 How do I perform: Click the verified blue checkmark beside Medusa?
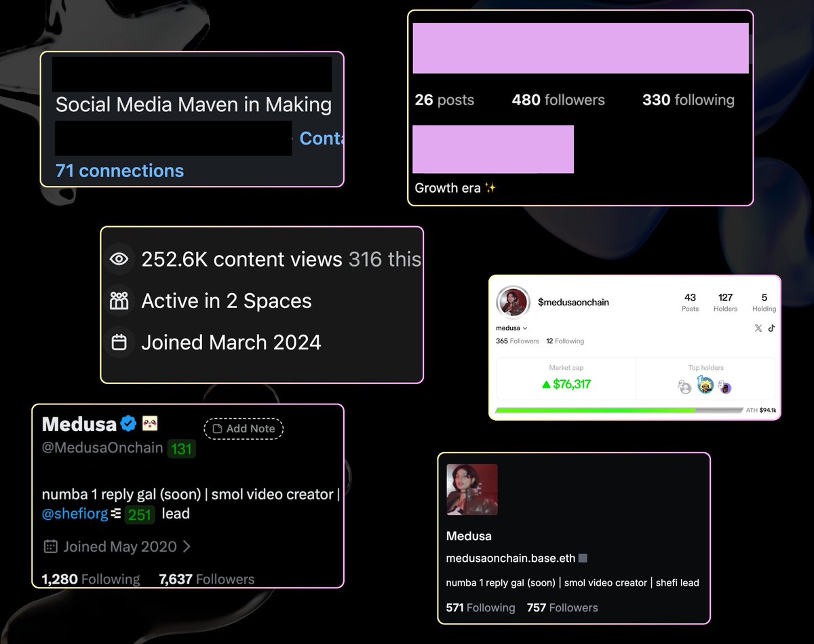pyautogui.click(x=129, y=423)
